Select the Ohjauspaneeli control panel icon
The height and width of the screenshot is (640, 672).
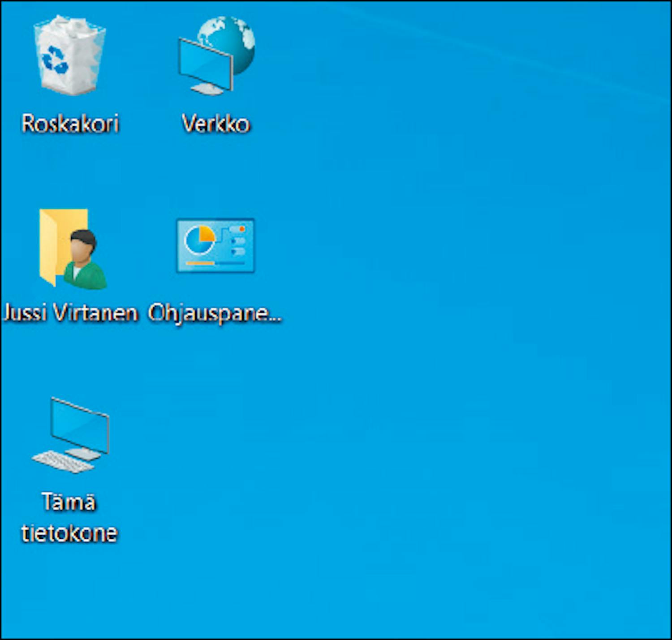coord(215,245)
